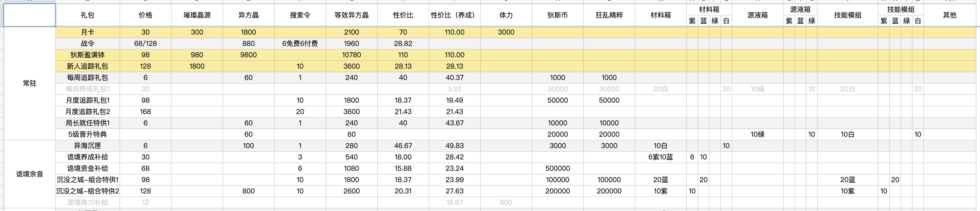This screenshot has height=211, width=980.
Task: Click the 6免费6付费 search token cell
Action: (x=300, y=43)
